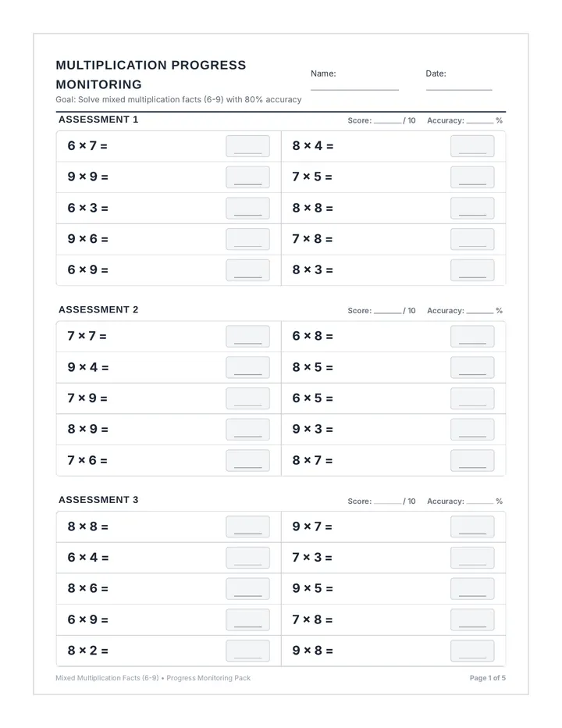Select the answer box for 9 × 6
The image size is (562, 728).
pyautogui.click(x=247, y=239)
